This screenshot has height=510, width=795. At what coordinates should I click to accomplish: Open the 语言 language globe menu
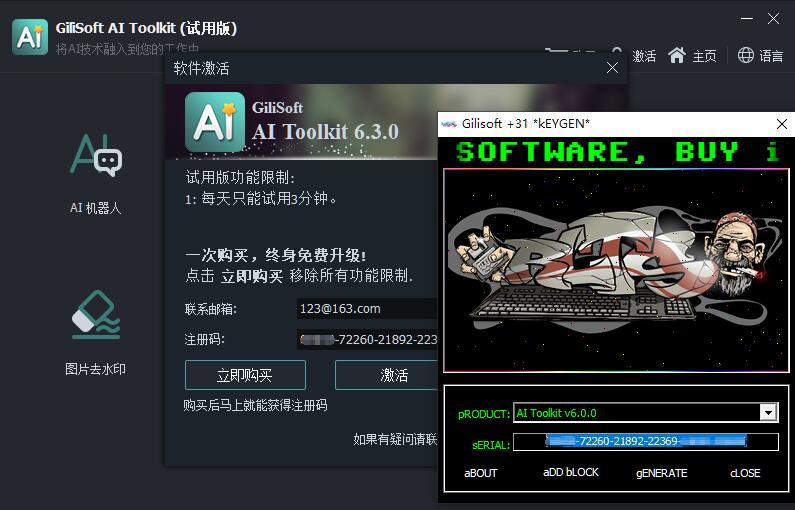[760, 55]
